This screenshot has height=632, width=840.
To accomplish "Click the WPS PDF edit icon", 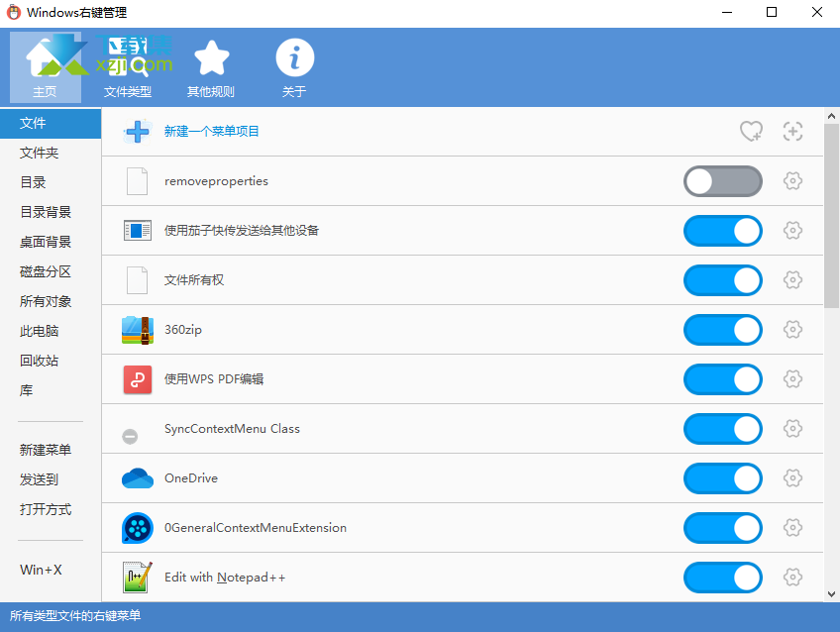I will pyautogui.click(x=138, y=379).
